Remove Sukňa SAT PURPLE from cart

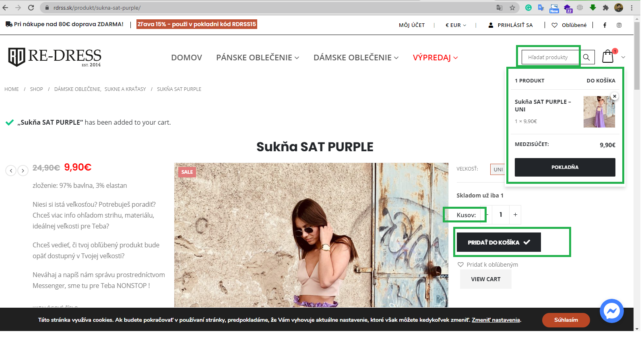pos(615,96)
